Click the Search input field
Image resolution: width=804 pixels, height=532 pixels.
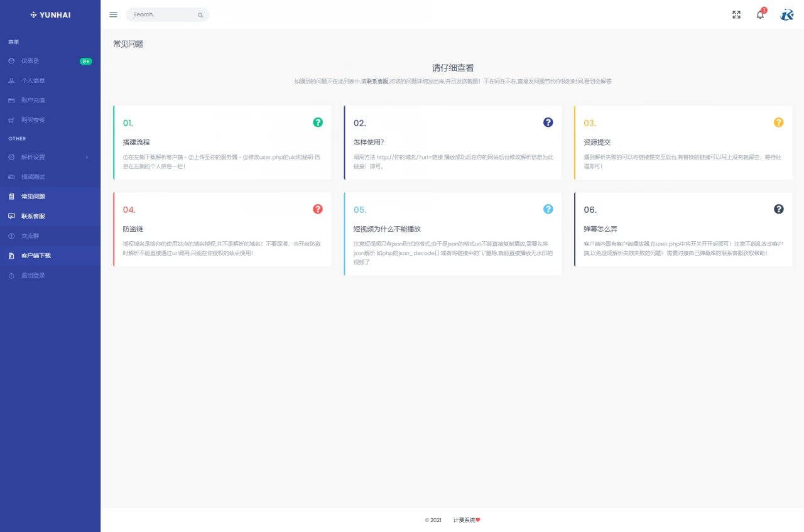[x=163, y=14]
